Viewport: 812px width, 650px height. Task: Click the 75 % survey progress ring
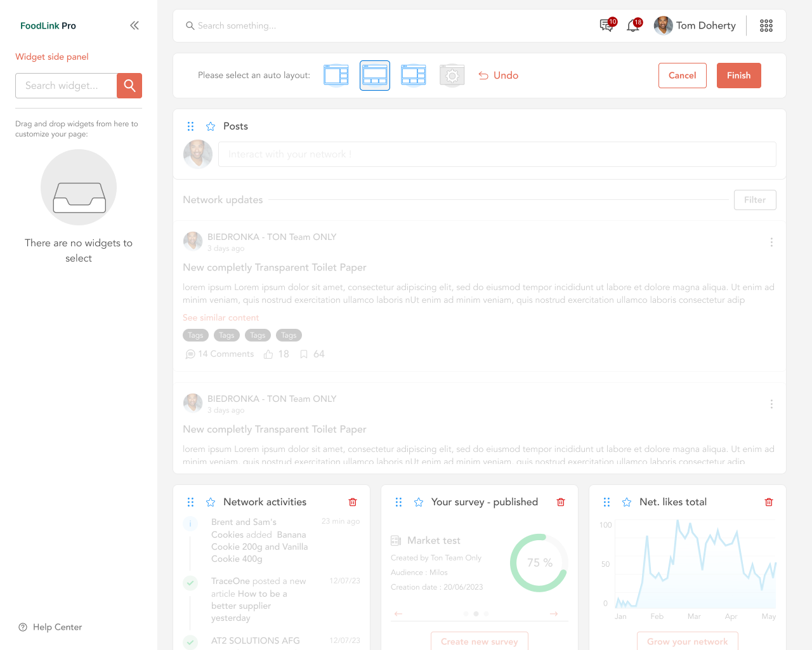(539, 563)
